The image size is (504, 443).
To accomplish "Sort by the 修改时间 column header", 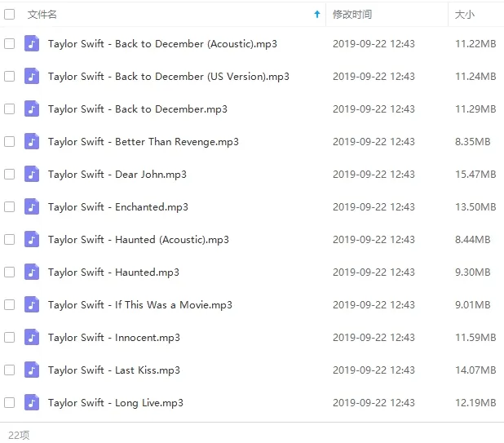I will click(352, 15).
